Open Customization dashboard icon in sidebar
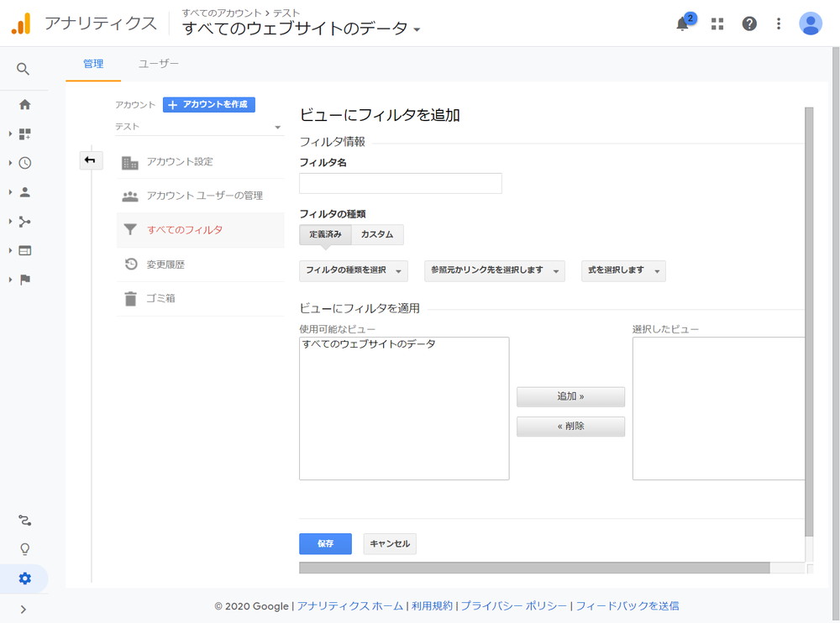 click(24, 134)
